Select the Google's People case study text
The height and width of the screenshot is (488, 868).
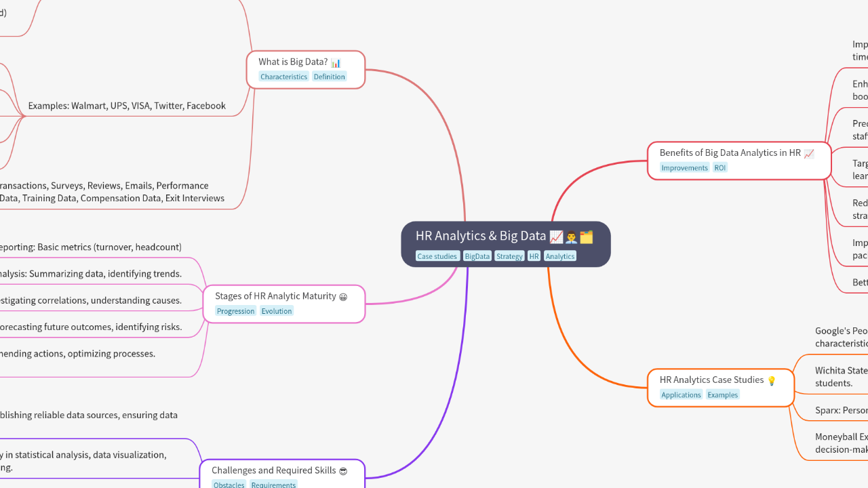[842, 337]
